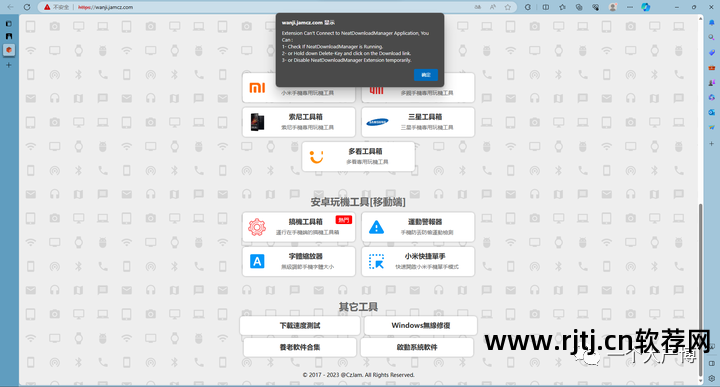Image resolution: width=720 pixels, height=387 pixels.
Task: Open the font scaler card (字體縮放器)
Action: click(298, 261)
